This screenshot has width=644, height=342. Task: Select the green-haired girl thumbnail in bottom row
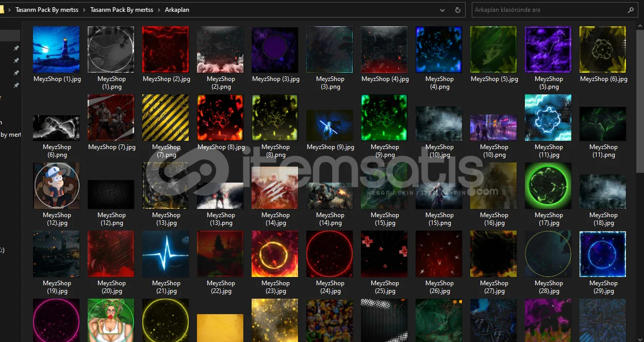[111, 320]
